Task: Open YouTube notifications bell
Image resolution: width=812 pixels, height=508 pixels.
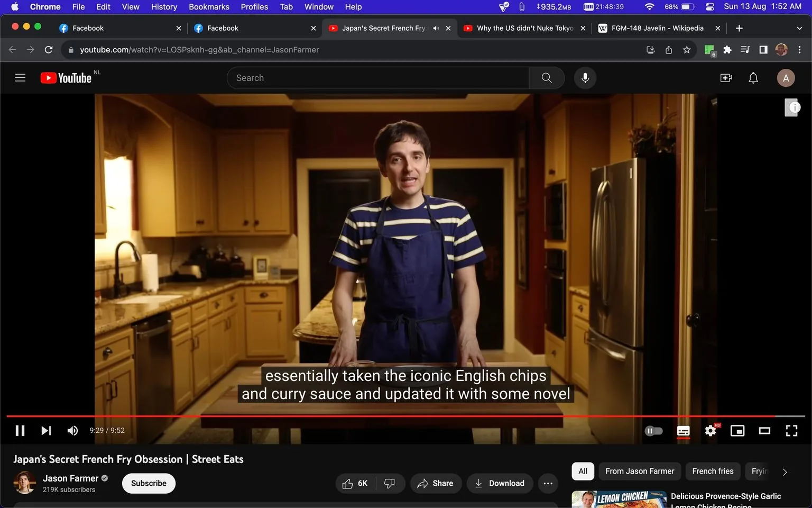Action: click(x=753, y=77)
